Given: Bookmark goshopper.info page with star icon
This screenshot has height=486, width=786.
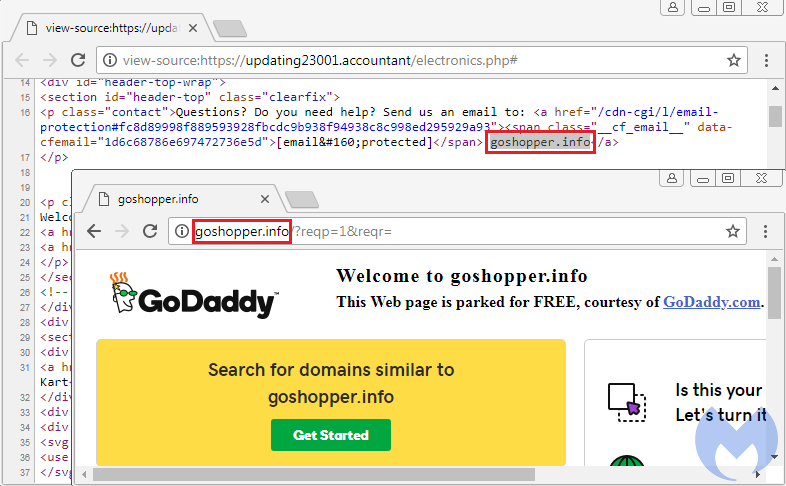Looking at the screenshot, I should [733, 231].
